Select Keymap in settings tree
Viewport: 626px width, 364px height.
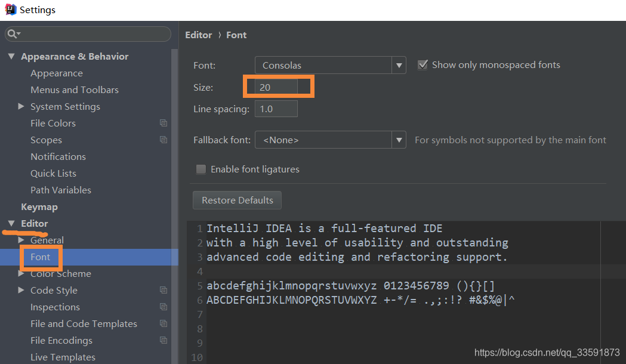(39, 206)
